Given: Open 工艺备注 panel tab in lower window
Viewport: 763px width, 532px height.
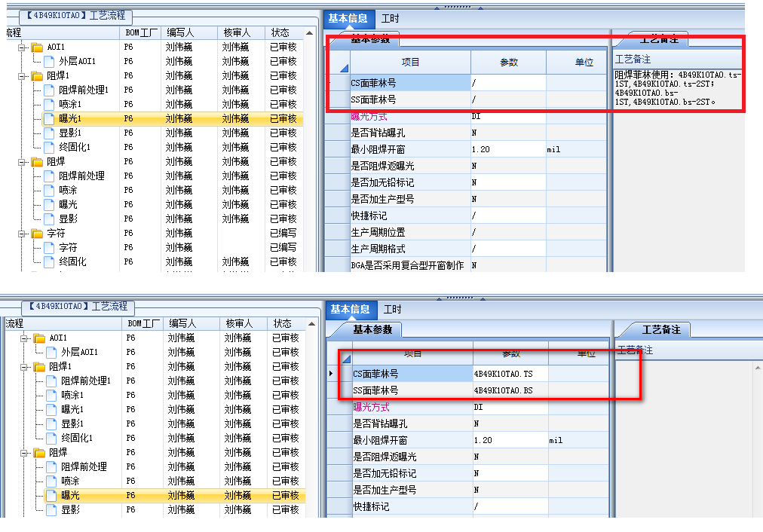Looking at the screenshot, I should (x=661, y=330).
